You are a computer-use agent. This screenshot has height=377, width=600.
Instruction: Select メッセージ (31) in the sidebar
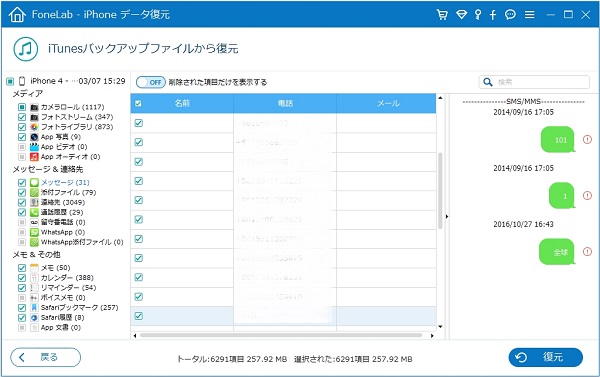pos(65,183)
